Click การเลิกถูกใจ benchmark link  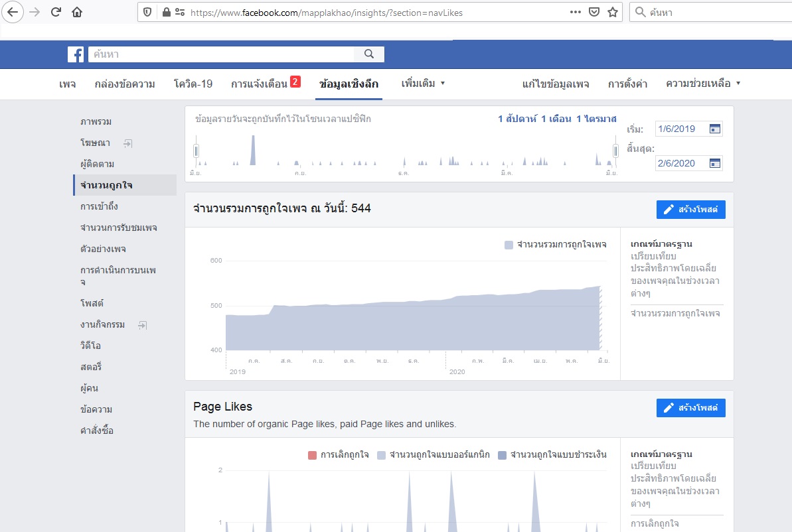tap(655, 523)
